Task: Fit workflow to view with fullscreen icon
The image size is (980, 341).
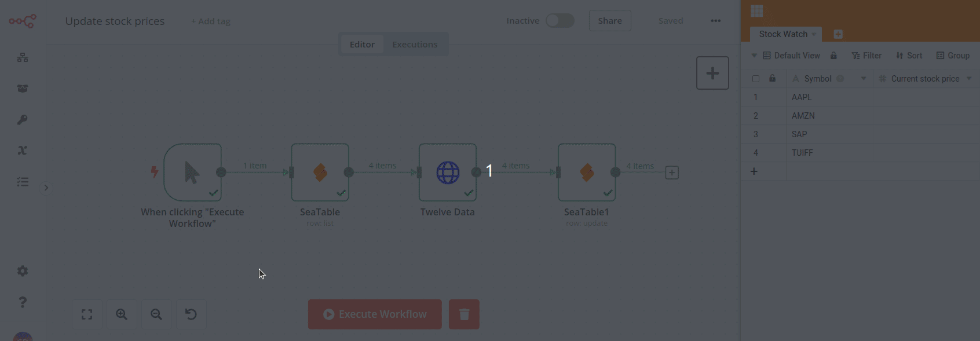Action: [87, 314]
